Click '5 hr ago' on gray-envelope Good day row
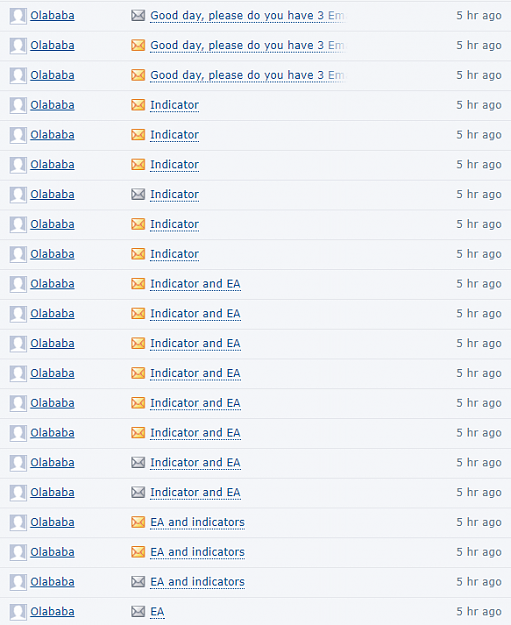The height and width of the screenshot is (625, 511). [479, 16]
